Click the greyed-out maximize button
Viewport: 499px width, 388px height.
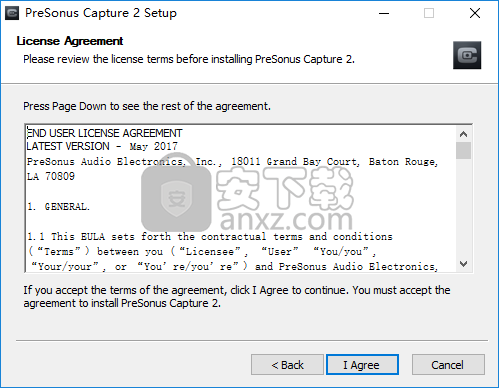(x=429, y=13)
